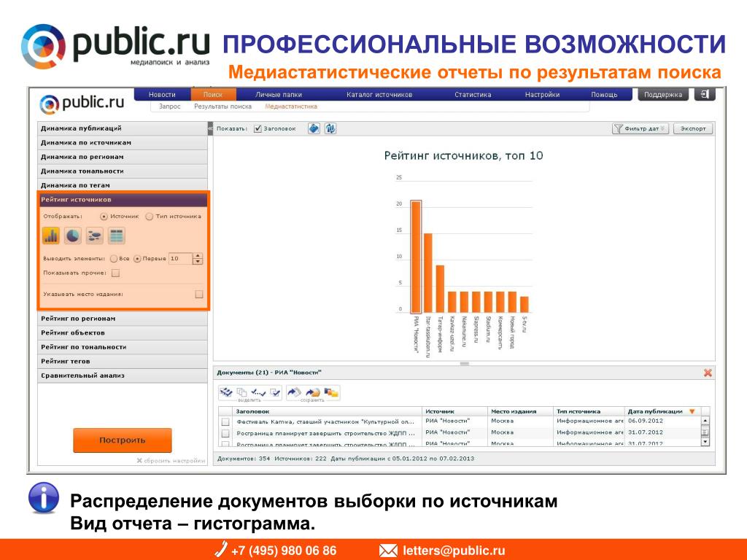Click the РИА Новости bar in chart

point(416,256)
